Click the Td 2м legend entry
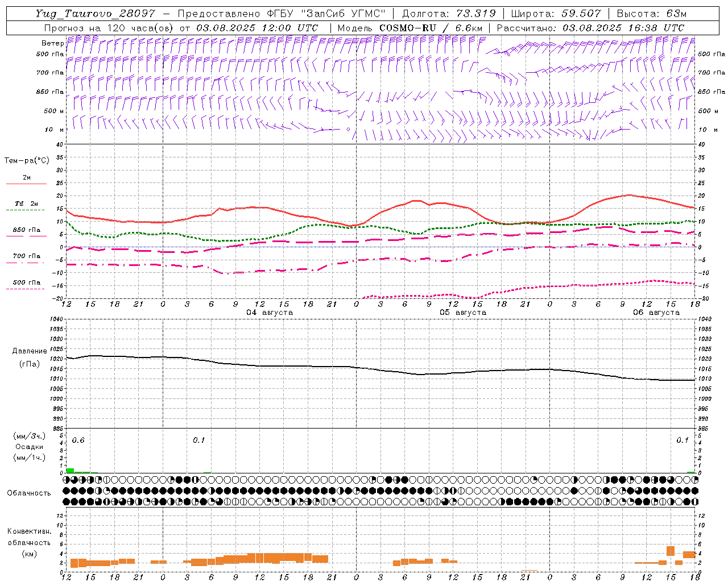 [x=26, y=203]
